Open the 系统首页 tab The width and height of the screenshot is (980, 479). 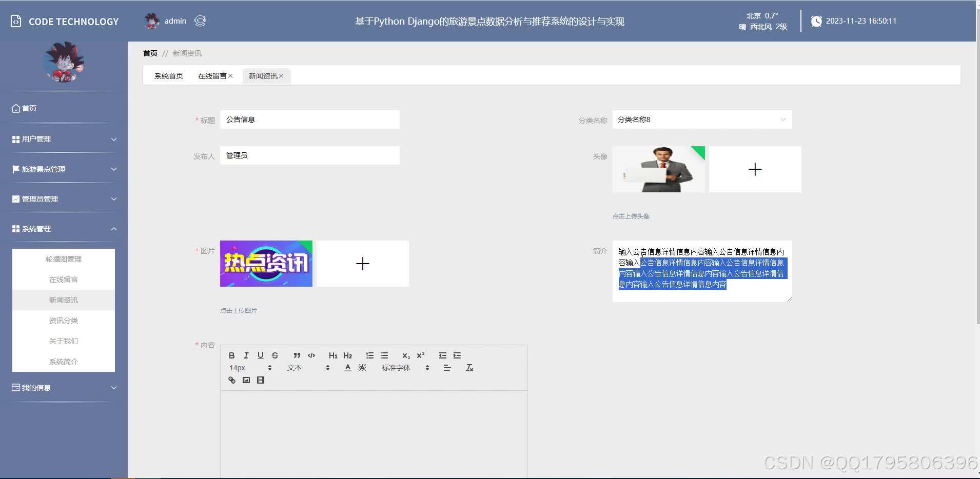tap(169, 75)
